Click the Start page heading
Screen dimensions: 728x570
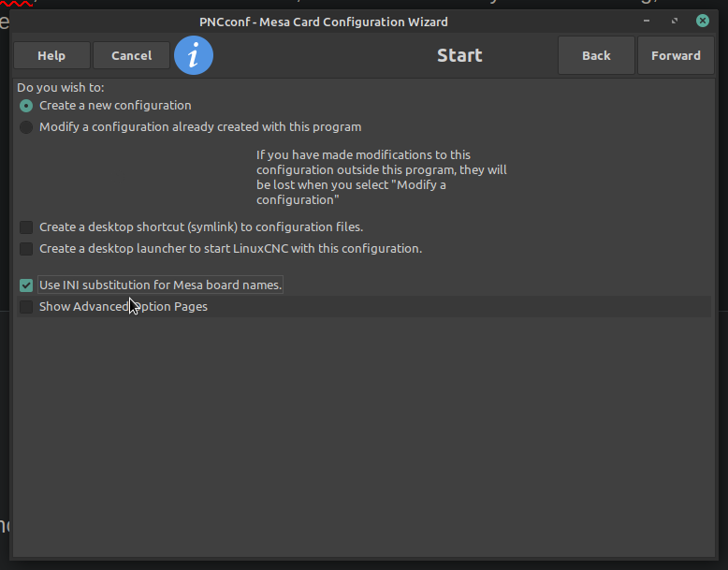[459, 55]
